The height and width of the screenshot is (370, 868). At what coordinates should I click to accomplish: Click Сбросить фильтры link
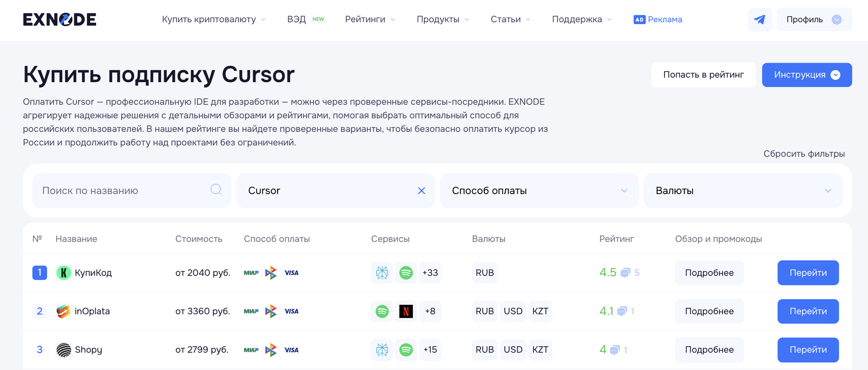click(x=804, y=154)
